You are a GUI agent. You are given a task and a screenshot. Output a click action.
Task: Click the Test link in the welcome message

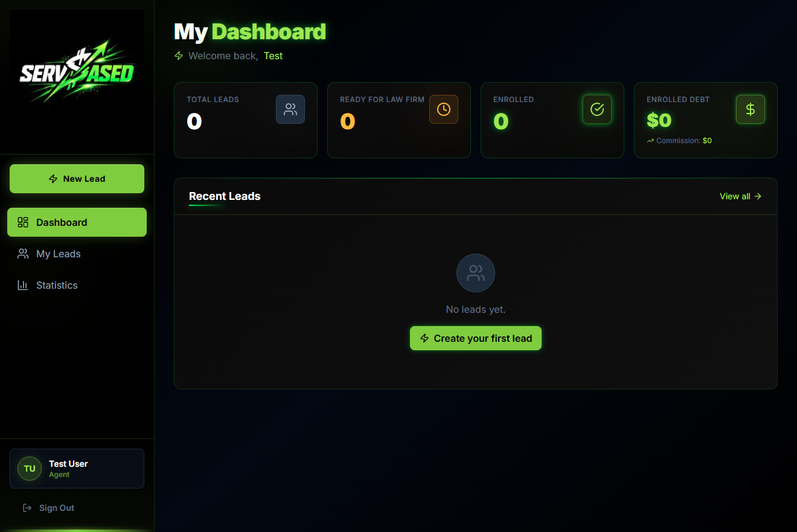[273, 56]
